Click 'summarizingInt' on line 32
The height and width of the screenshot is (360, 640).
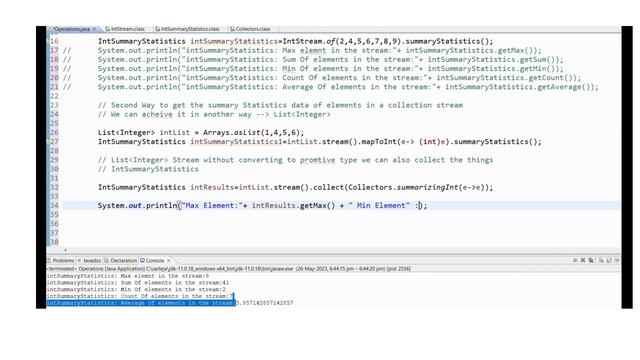(x=427, y=187)
